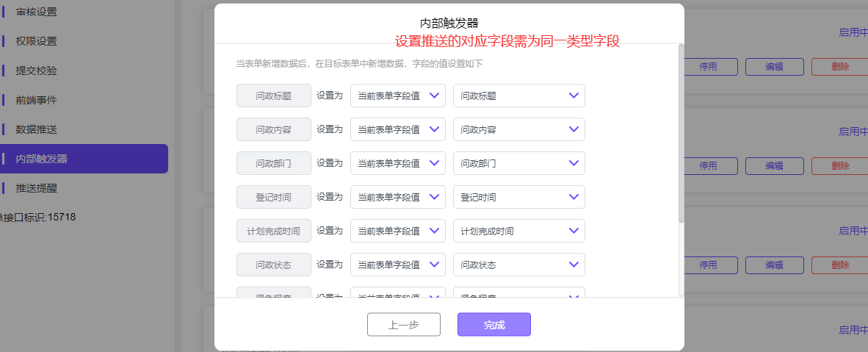Select 数据推送 in the sidebar
The width and height of the screenshot is (868, 352).
point(37,129)
